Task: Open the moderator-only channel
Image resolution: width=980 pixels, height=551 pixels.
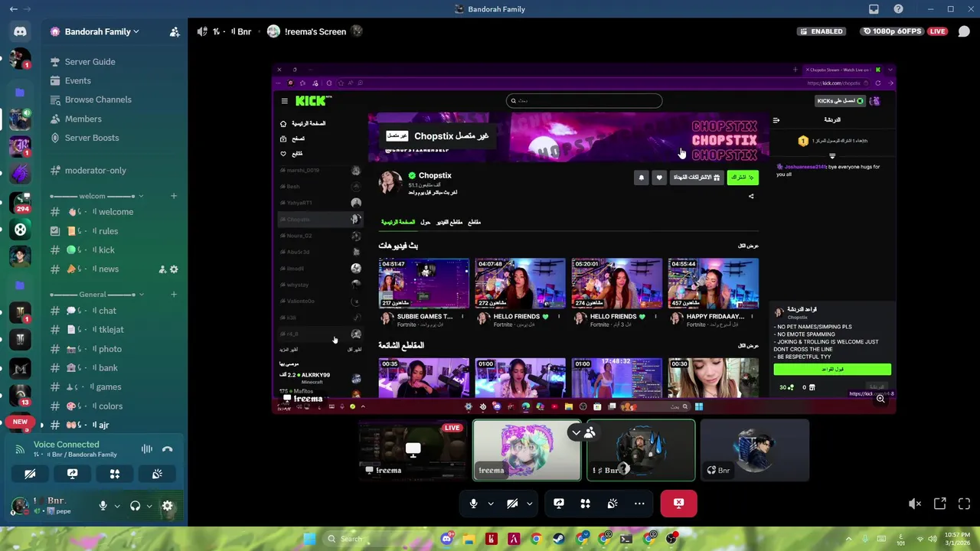Action: 96,171
